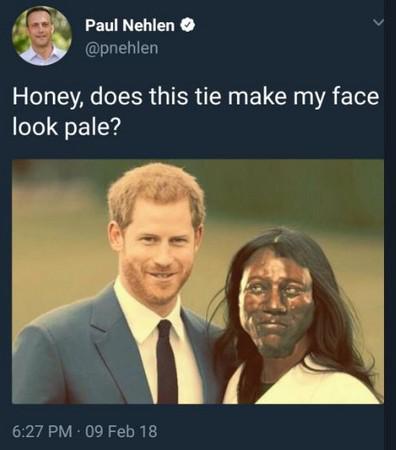This screenshot has width=396, height=450.
Task: Click the tweet text starting with Honey
Action: pyautogui.click(x=196, y=111)
